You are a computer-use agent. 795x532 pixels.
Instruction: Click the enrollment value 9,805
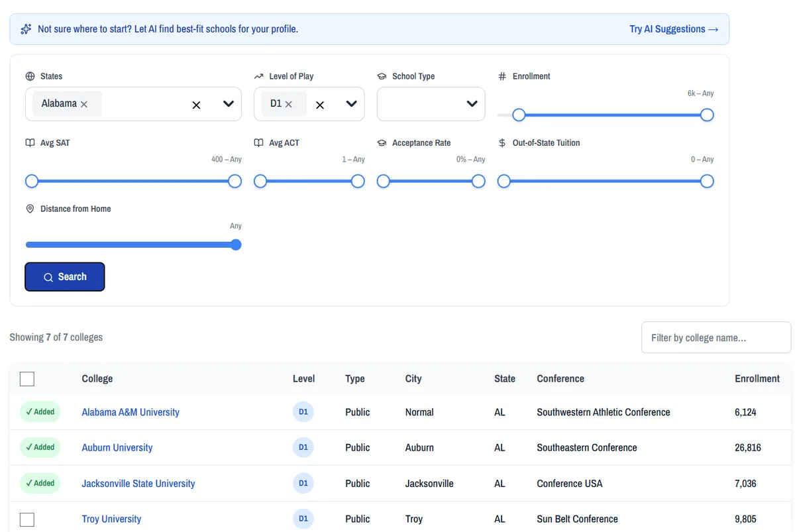point(745,519)
